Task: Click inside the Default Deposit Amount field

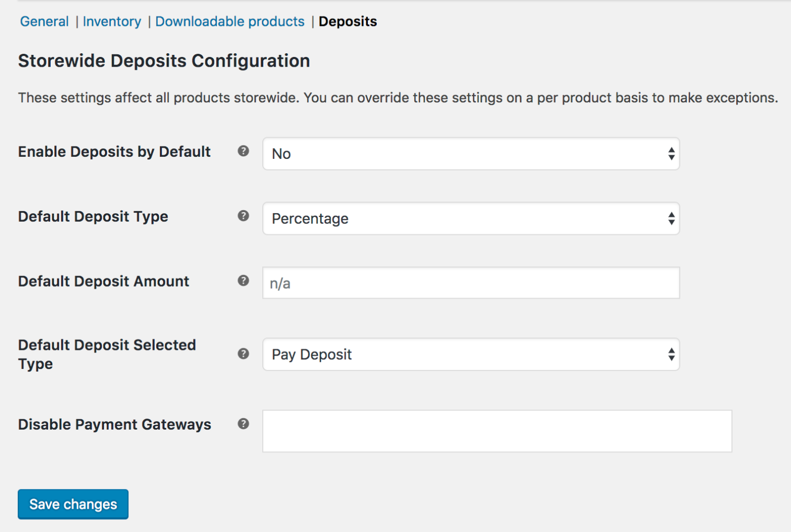Action: pyautogui.click(x=470, y=283)
